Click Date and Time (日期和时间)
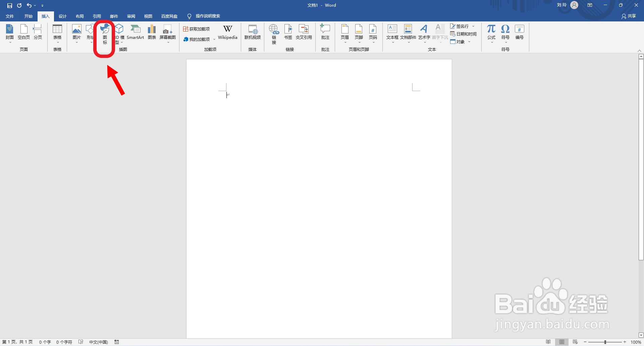This screenshot has width=644, height=346. coord(464,34)
